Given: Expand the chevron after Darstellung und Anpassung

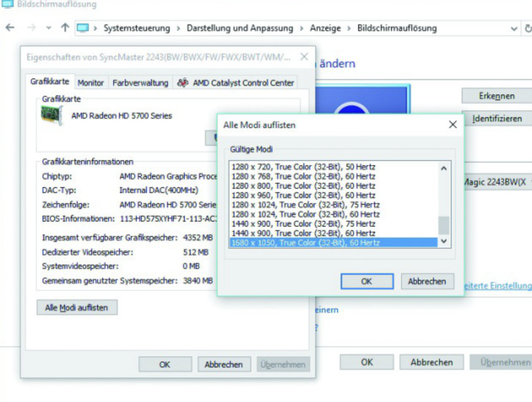Looking at the screenshot, I should point(301,29).
